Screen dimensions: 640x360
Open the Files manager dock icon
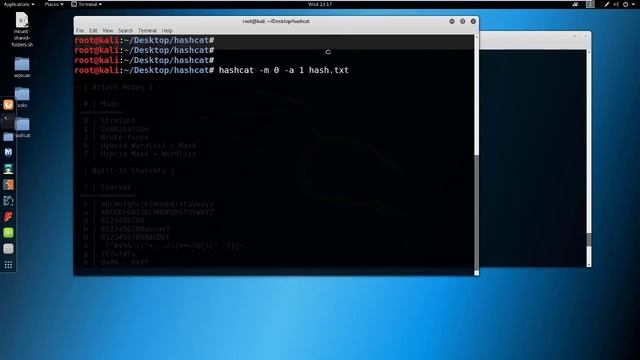click(8, 137)
